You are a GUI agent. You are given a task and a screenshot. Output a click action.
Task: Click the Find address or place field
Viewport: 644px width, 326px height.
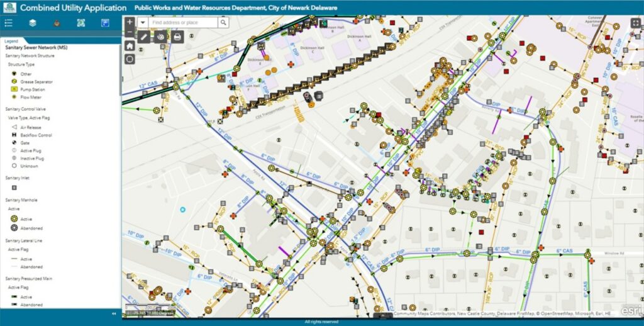tap(183, 23)
